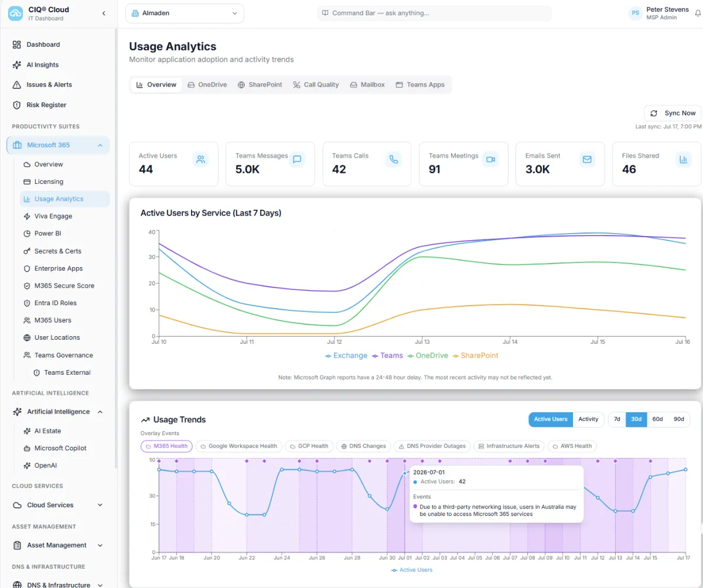Screen dimensions: 703x588
Task: Open M365 Users
Action: [64, 320]
